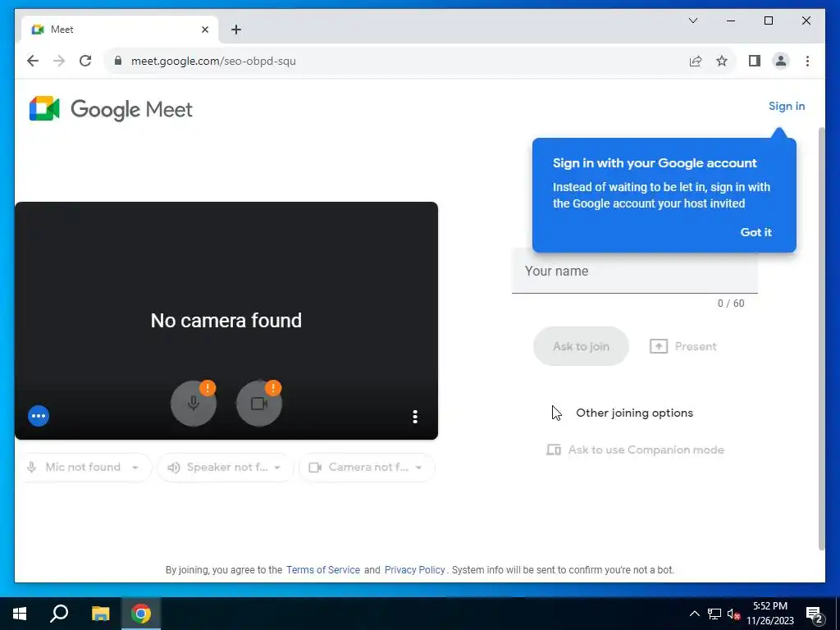Click the mic warning exclamation badge

[x=208, y=388]
